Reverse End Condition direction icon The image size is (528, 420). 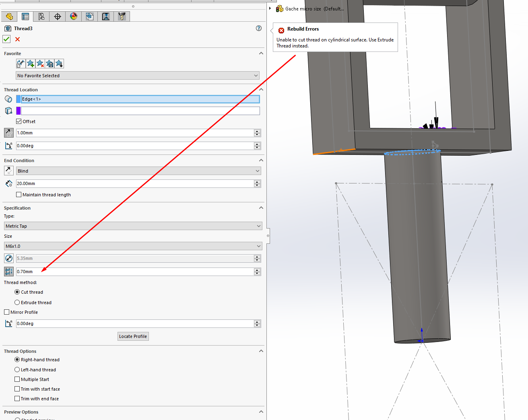(x=8, y=171)
